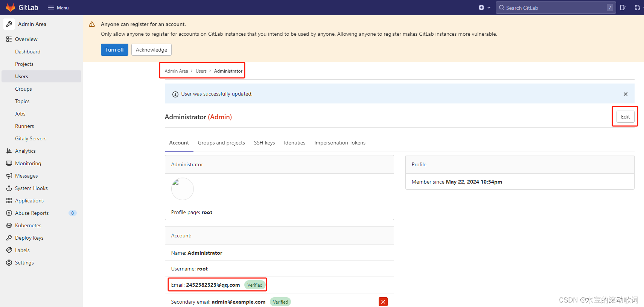Click Verified badge next to admin@example.com

point(280,302)
